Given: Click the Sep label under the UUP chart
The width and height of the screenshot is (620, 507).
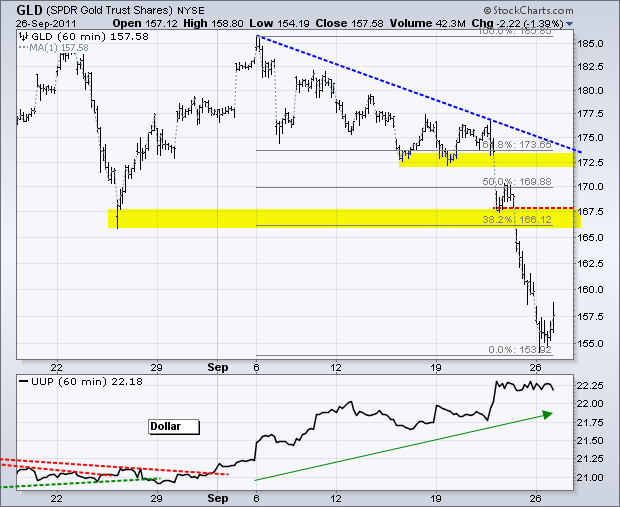Looking at the screenshot, I should pos(218,498).
